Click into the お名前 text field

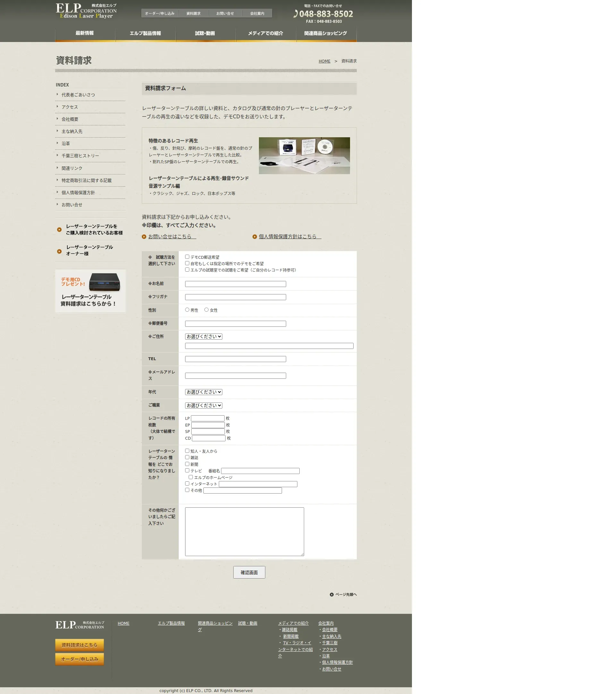coord(235,284)
